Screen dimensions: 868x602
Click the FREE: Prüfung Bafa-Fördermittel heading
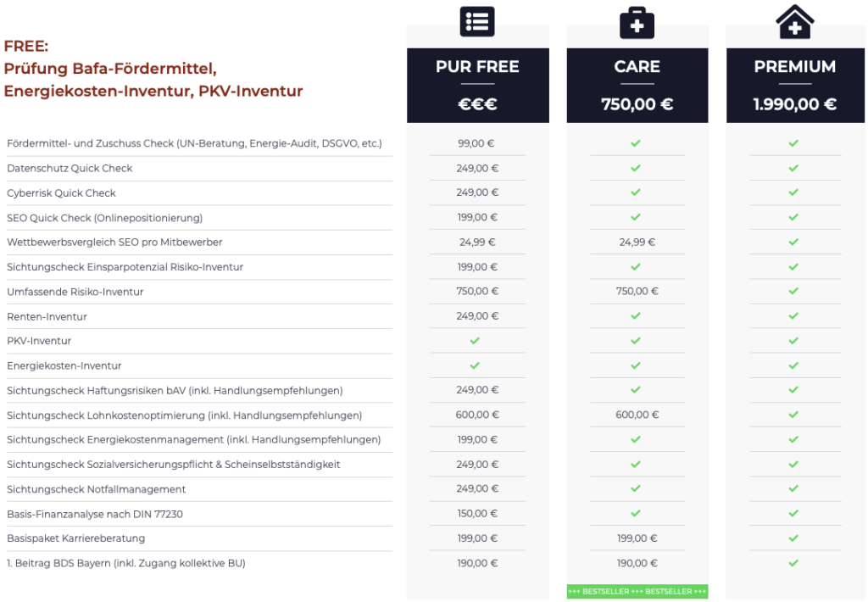153,69
